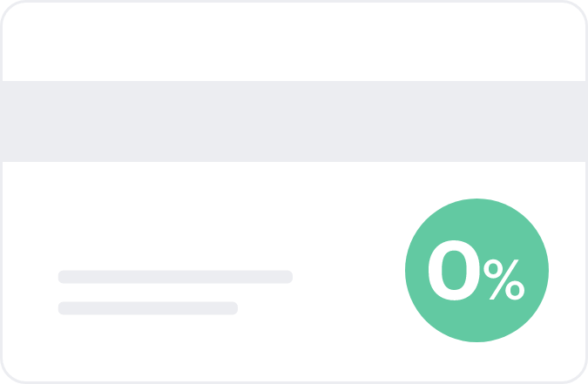Click the card's rounded top-right corner

(577, 11)
